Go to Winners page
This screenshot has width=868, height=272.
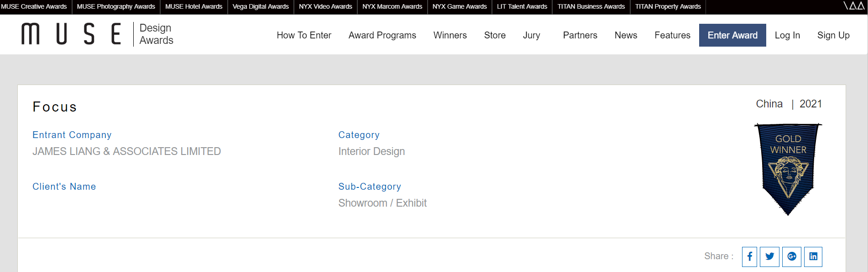[x=450, y=35]
